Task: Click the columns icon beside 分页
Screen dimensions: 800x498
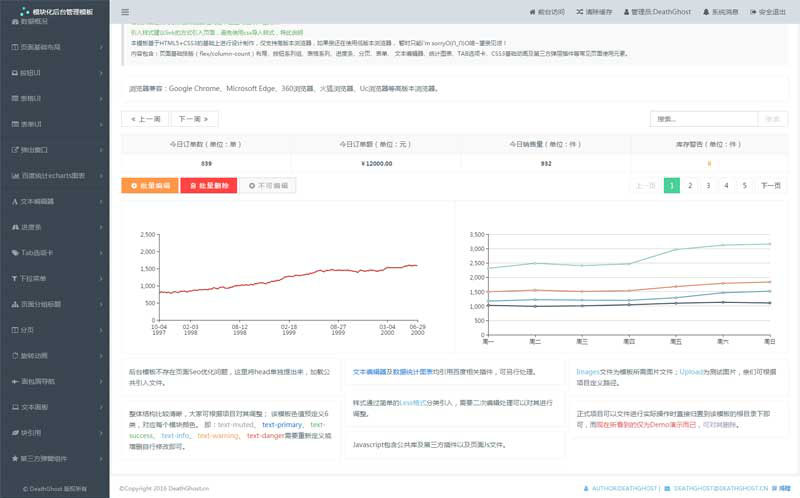Action: click(x=15, y=330)
